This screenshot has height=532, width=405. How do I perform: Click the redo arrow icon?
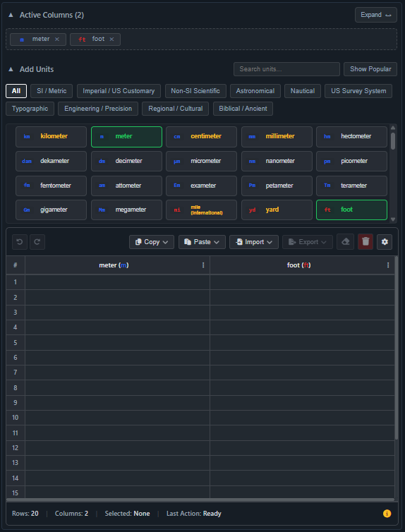click(37, 242)
